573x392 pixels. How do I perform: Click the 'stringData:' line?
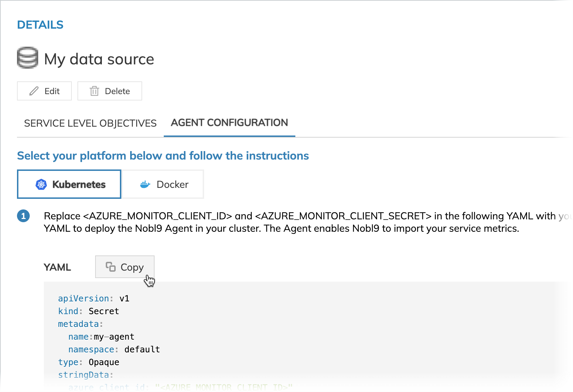pos(86,375)
